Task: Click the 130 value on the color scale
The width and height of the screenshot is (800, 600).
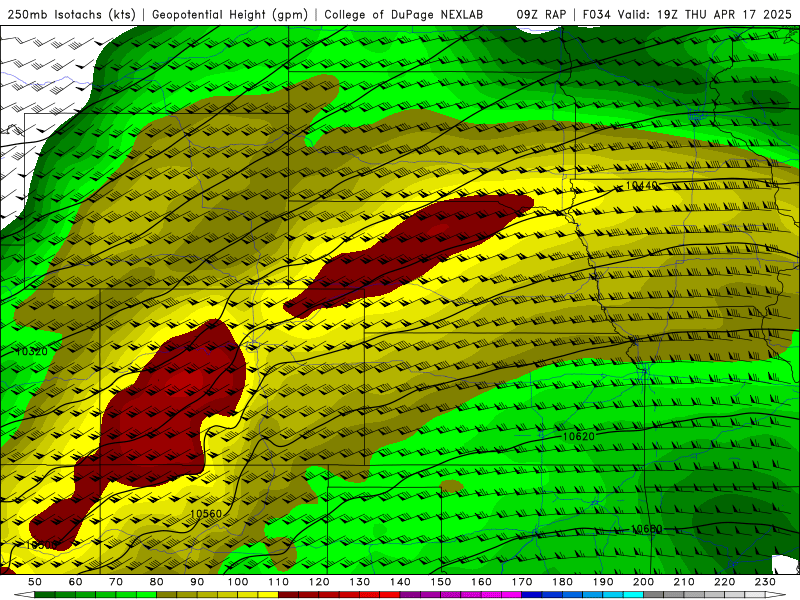Action: (360, 582)
